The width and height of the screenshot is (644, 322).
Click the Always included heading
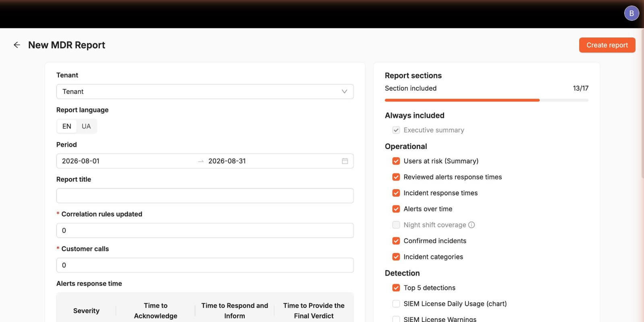click(x=415, y=116)
